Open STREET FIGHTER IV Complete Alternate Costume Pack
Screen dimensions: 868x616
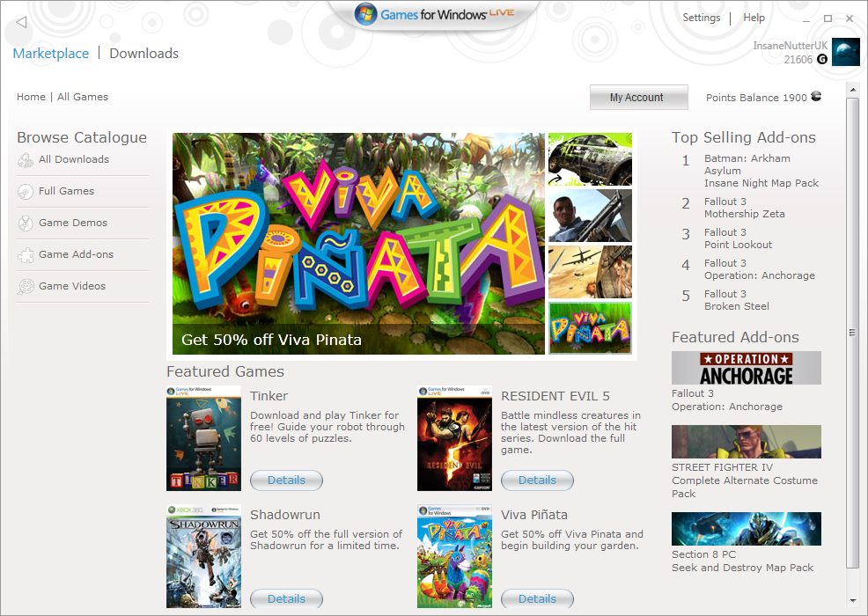[745, 480]
